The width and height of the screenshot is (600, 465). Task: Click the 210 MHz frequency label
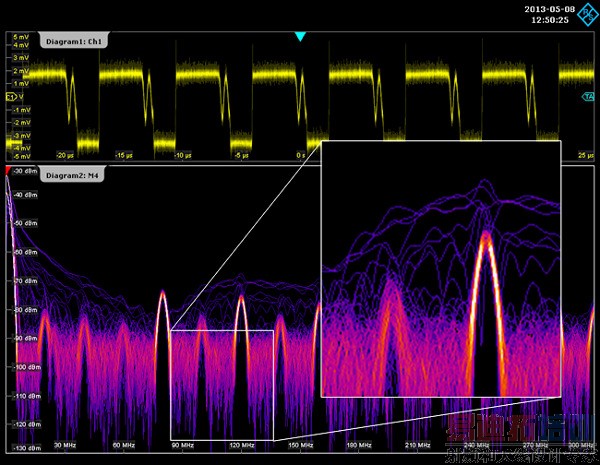[417, 445]
